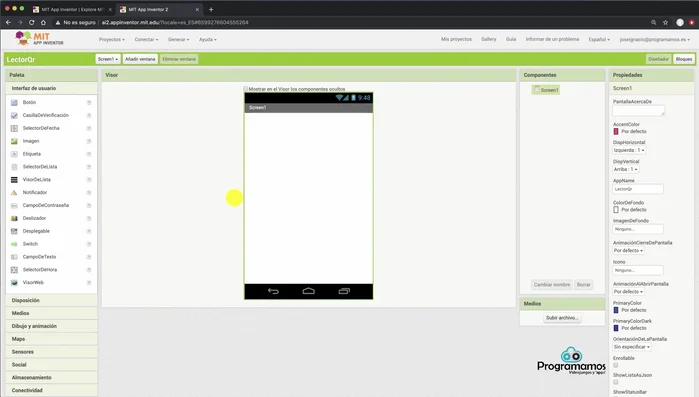This screenshot has height=397, width=699.
Task: Toggle the ShowListsAsJson checkbox
Action: pos(616,382)
